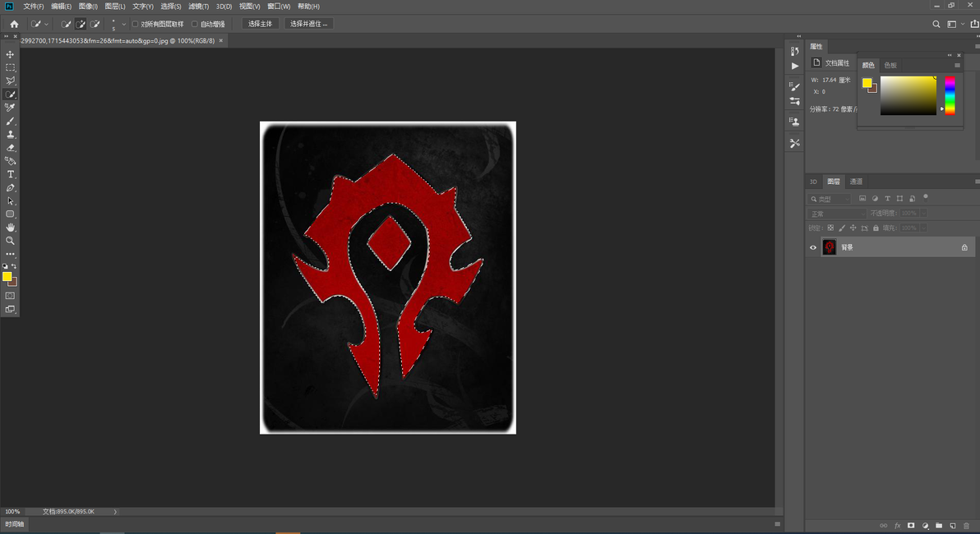Select the Quick Selection tool in toolbox
Viewport: 980px width, 534px height.
click(x=10, y=94)
